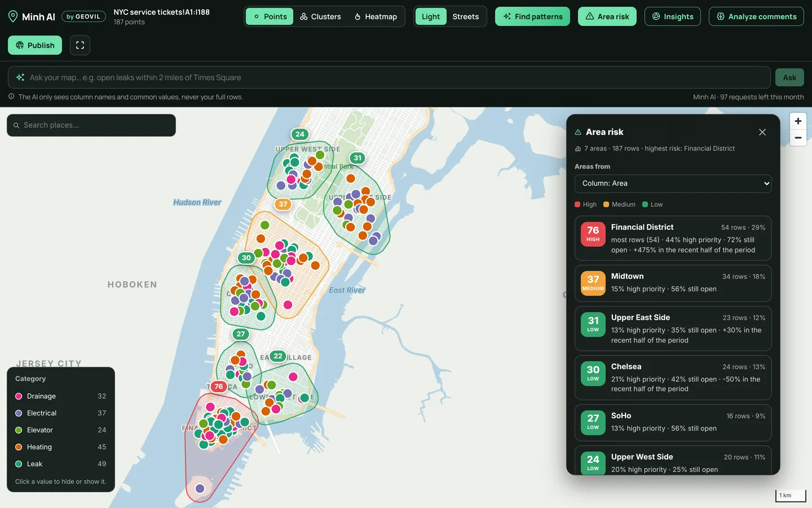Click the Area risk warning triangle icon in panel header
This screenshot has width=812, height=508.
tap(578, 132)
